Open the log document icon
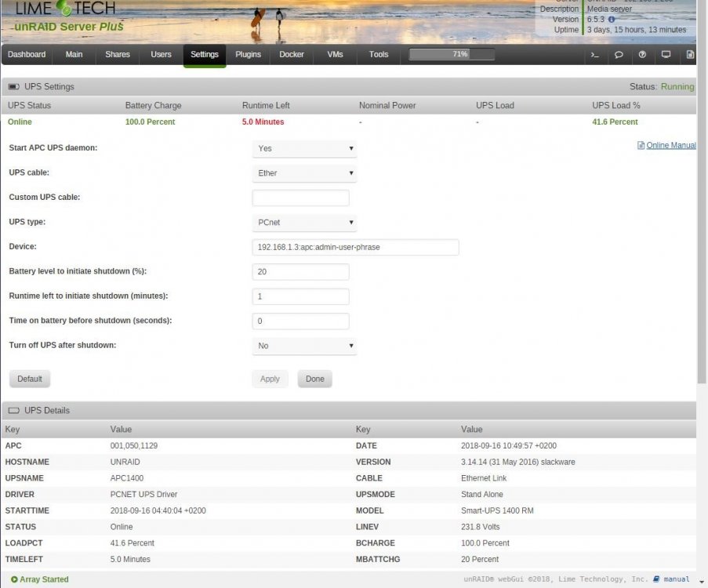 (690, 55)
